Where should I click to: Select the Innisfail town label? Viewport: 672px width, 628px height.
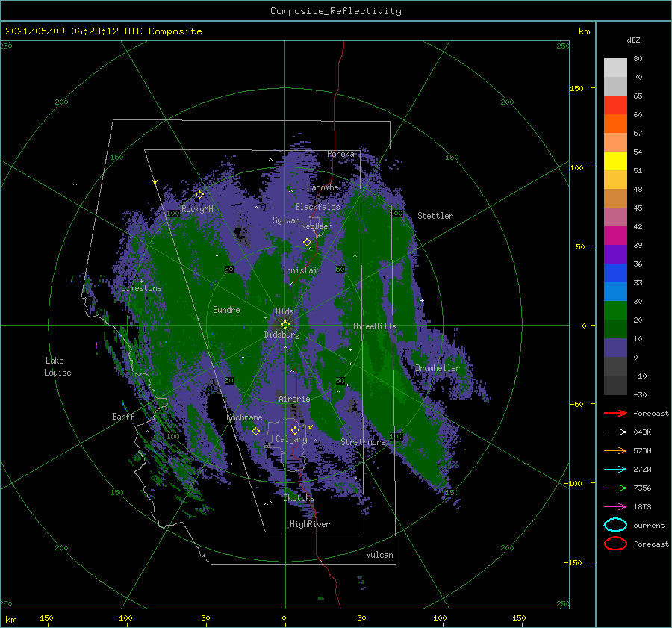tap(302, 270)
